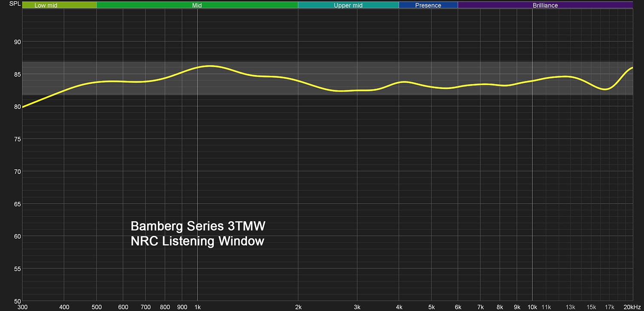Select the 10k frequency tick label
The width and height of the screenshot is (644, 311).
pyautogui.click(x=532, y=307)
